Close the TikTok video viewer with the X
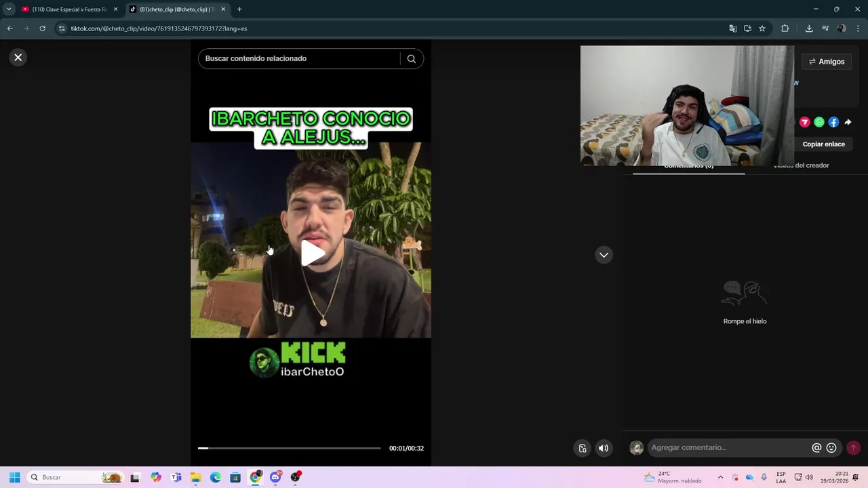This screenshot has width=868, height=488. point(18,58)
